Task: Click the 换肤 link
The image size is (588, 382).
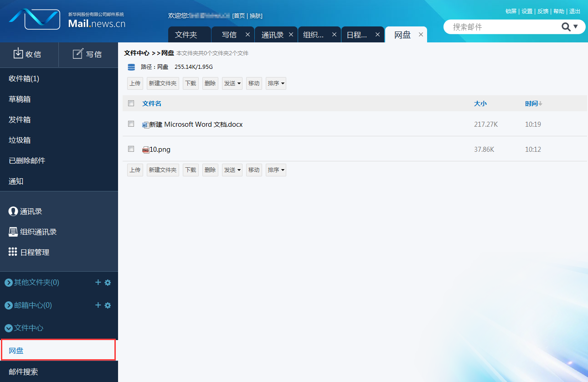Action: [255, 16]
